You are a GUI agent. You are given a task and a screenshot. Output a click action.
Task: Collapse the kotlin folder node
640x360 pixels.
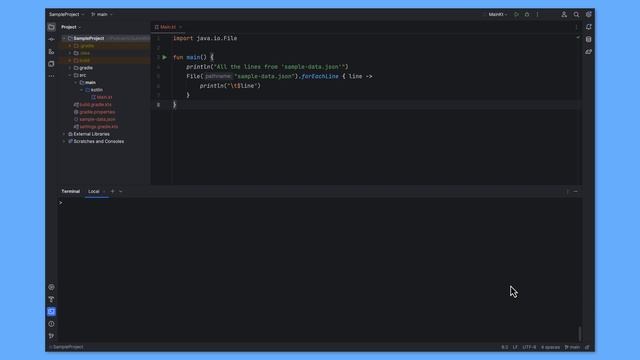(81, 90)
